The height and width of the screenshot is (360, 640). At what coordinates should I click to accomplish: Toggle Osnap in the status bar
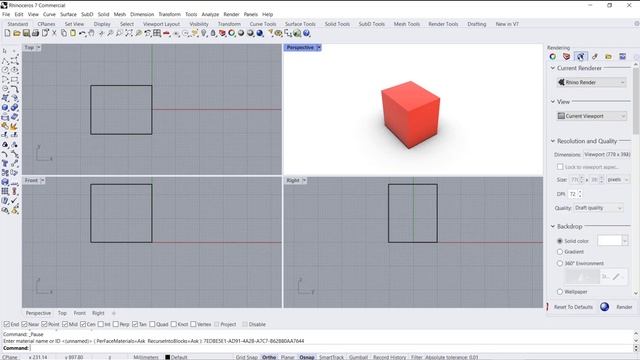(x=307, y=357)
